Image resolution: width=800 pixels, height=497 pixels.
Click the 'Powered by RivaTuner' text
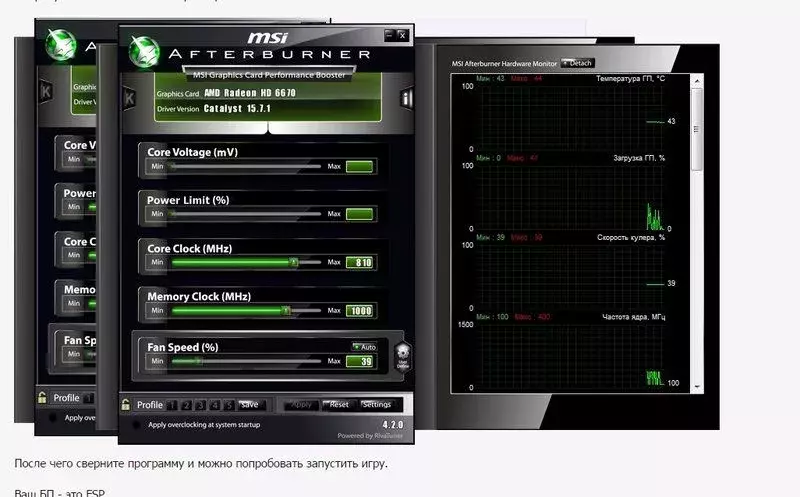tap(370, 436)
